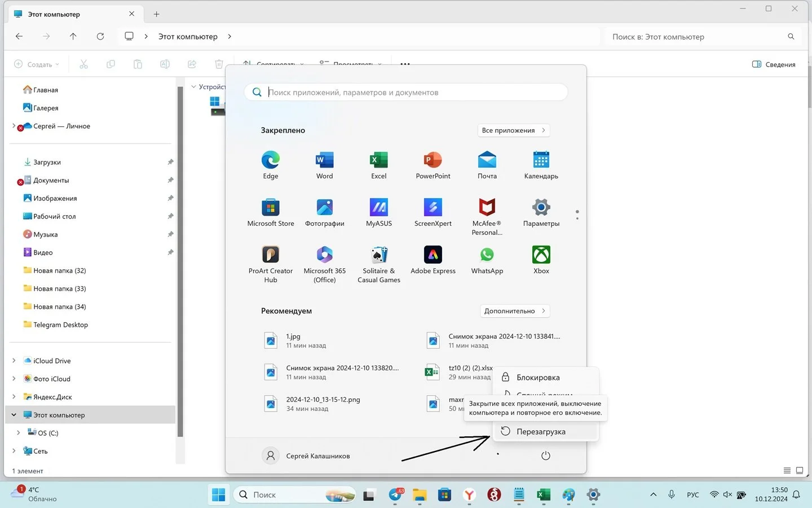This screenshot has height=508, width=812.
Task: Open Сергей Калашников user account menu
Action: pyautogui.click(x=306, y=456)
